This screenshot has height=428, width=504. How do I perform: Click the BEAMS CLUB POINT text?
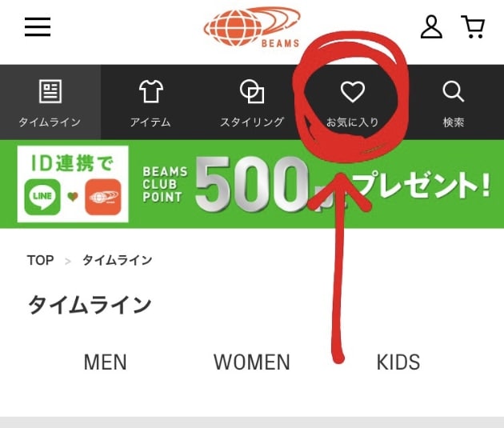[166, 185]
